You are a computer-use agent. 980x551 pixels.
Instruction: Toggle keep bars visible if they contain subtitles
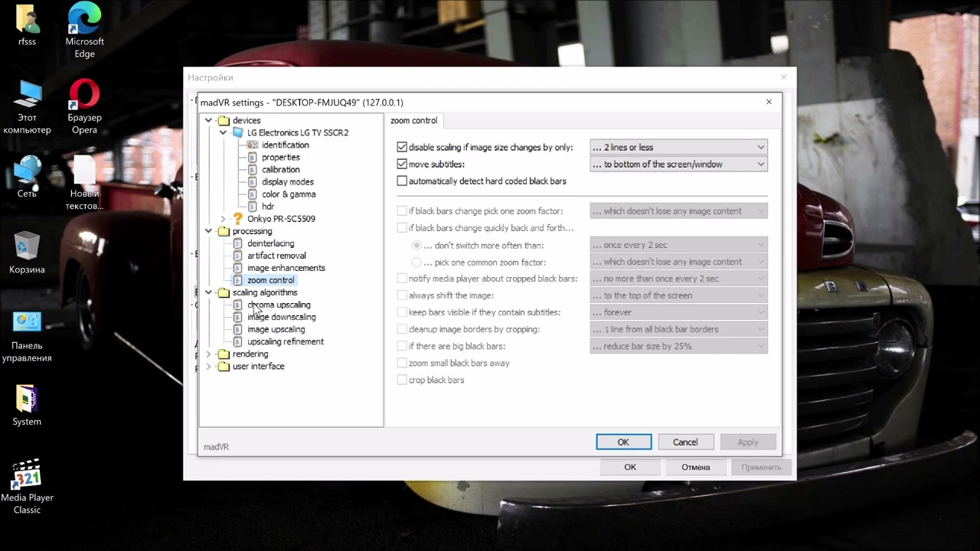click(402, 312)
